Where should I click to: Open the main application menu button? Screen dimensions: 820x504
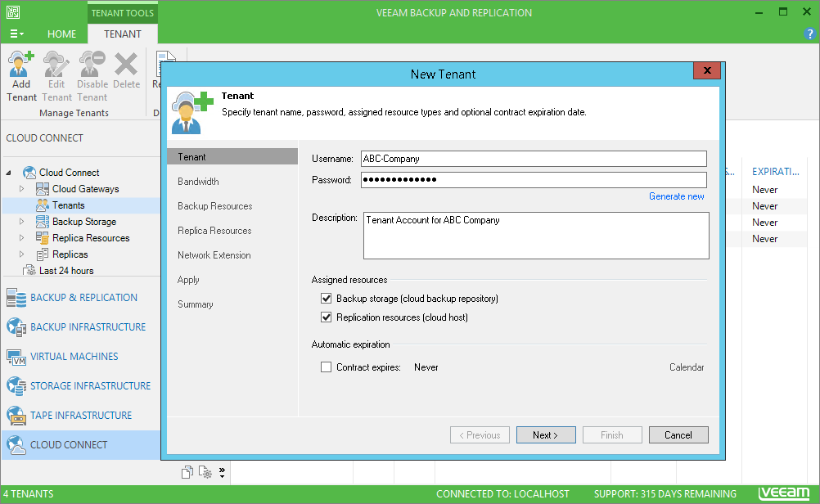click(x=16, y=34)
